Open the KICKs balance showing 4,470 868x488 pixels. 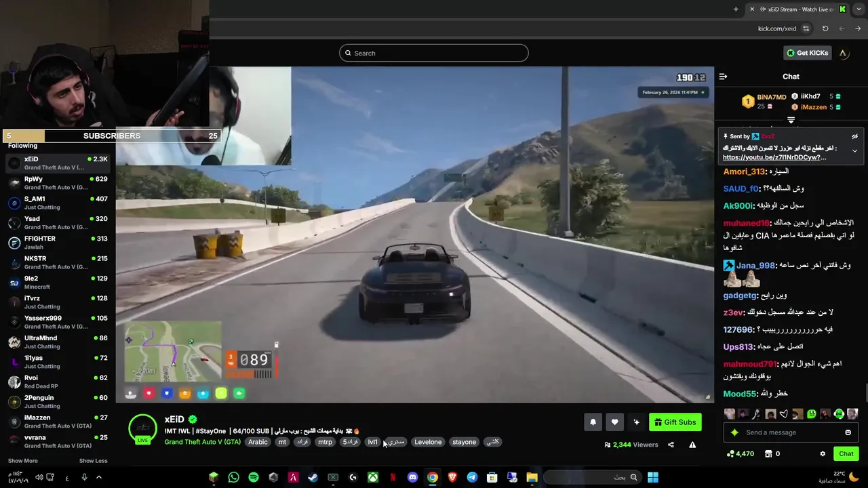(x=740, y=453)
